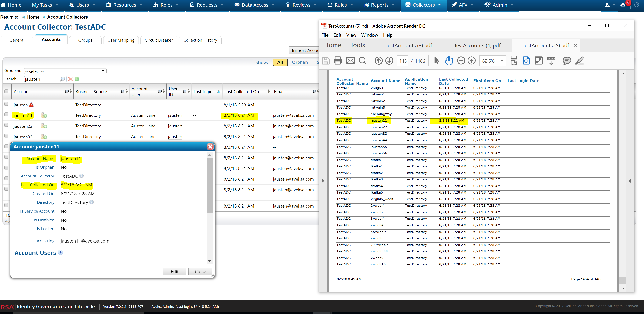Go to previous PDF page arrow
The height and width of the screenshot is (314, 644).
coord(378,61)
